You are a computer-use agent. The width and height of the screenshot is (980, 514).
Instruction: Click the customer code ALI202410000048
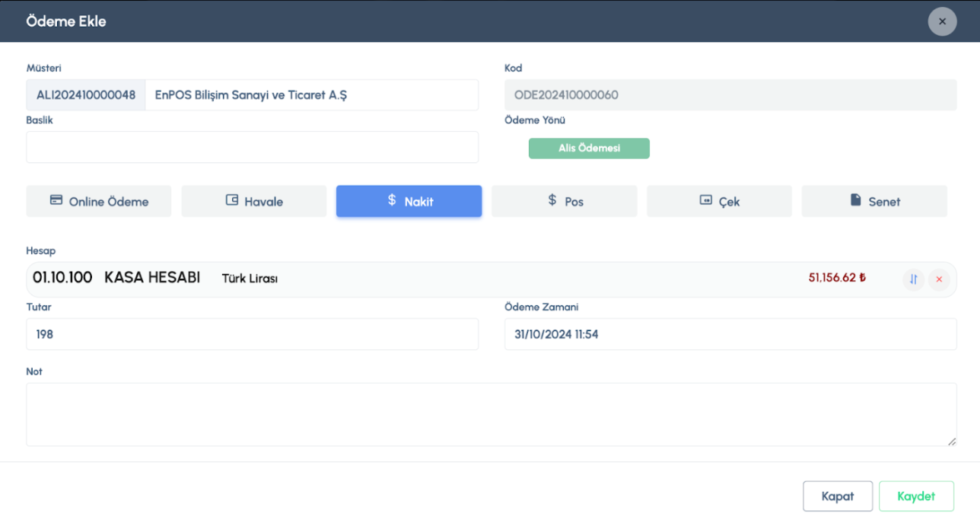pyautogui.click(x=86, y=95)
